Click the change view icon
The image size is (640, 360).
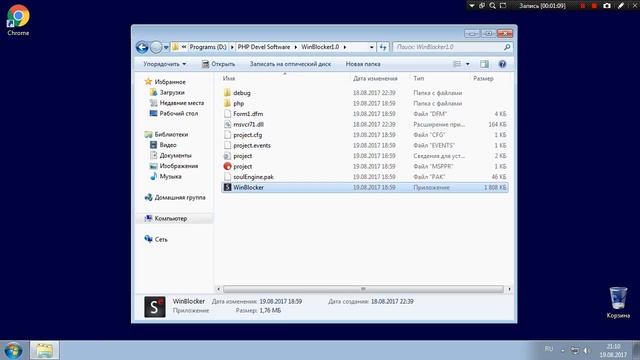click(457, 64)
